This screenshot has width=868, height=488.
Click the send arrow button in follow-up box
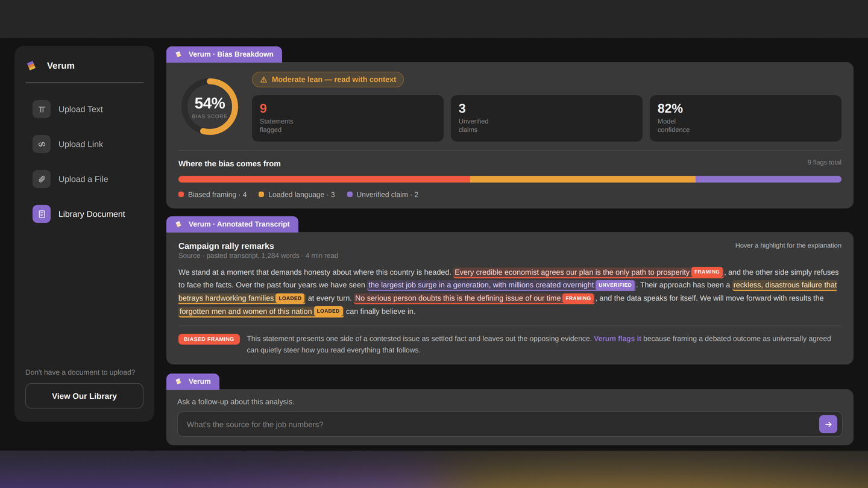828,424
